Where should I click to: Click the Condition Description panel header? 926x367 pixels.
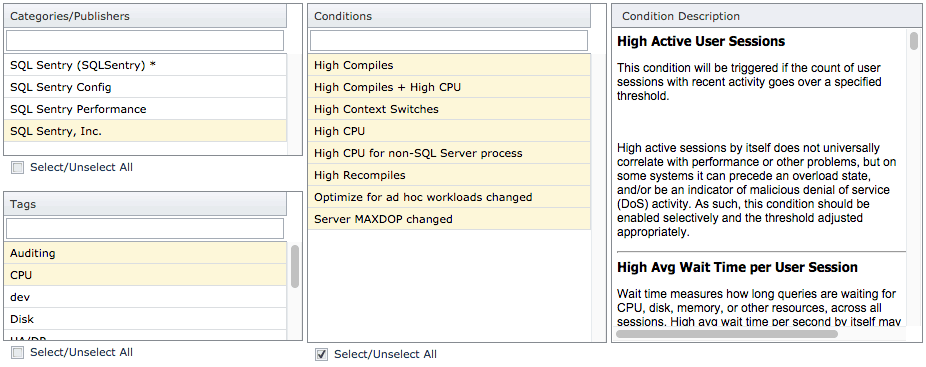(767, 16)
